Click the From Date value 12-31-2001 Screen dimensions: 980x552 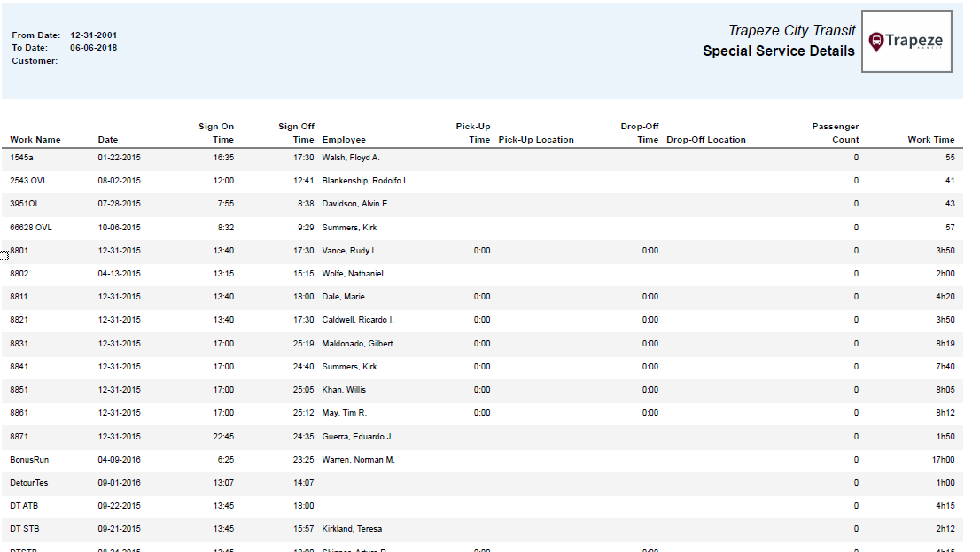[x=94, y=35]
